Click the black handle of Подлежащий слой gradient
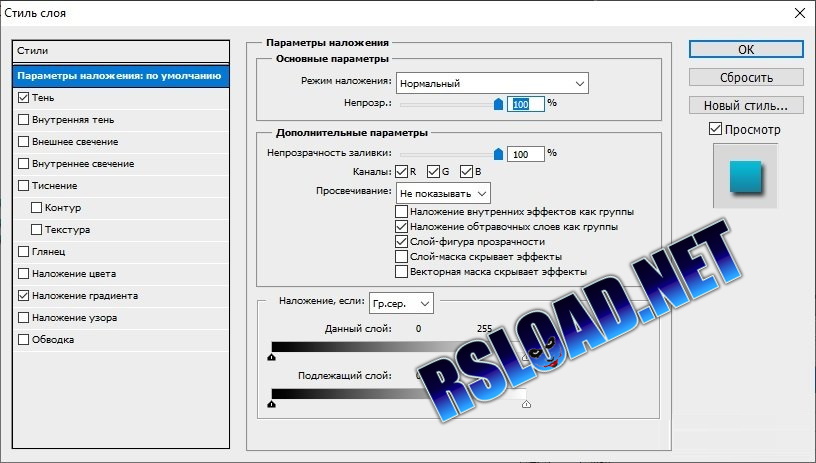This screenshot has width=816, height=463. click(271, 404)
